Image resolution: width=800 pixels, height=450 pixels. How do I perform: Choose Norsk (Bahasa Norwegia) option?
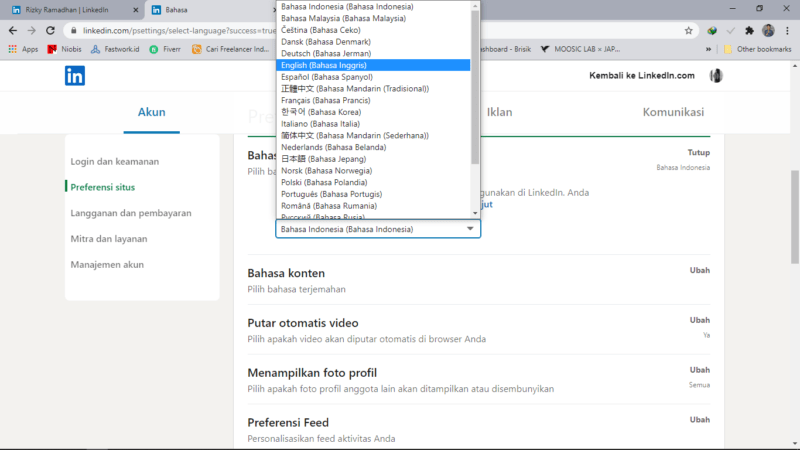(x=373, y=171)
